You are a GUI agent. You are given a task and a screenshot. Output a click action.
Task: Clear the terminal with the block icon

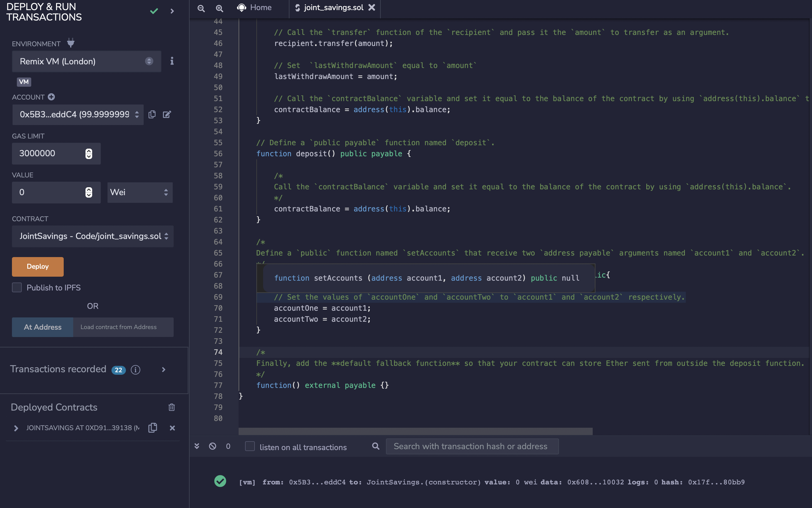pyautogui.click(x=213, y=446)
